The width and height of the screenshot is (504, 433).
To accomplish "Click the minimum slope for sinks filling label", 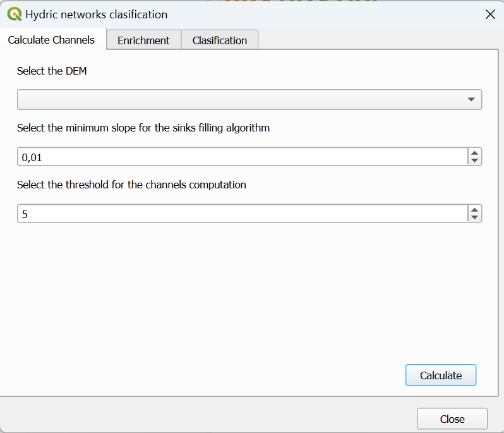I will [x=143, y=128].
